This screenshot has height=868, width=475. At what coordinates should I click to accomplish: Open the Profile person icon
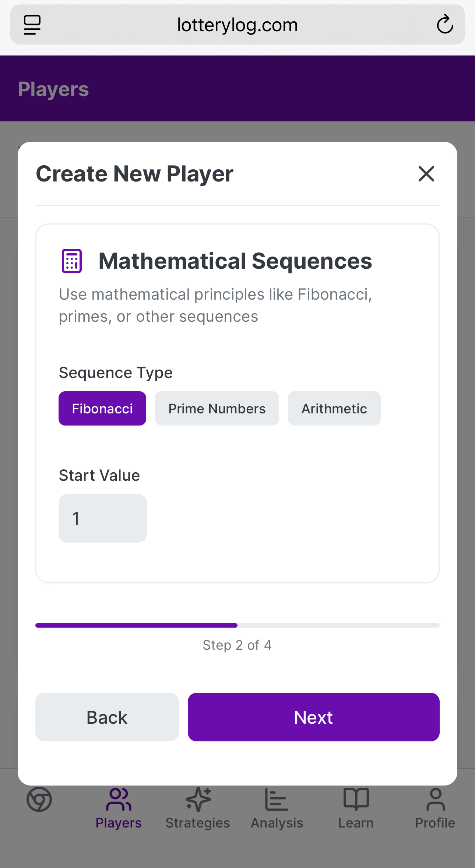pos(435,800)
